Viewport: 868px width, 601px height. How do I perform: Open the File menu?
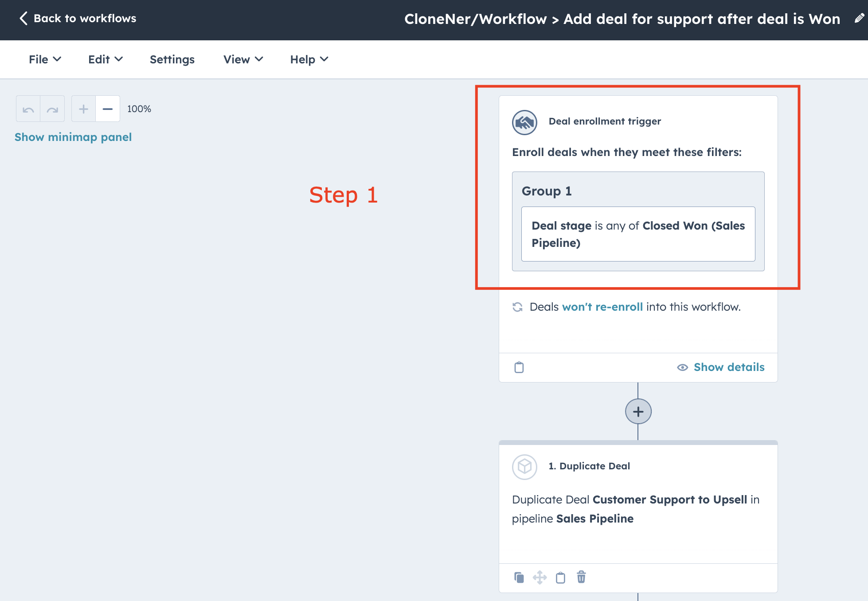point(45,59)
